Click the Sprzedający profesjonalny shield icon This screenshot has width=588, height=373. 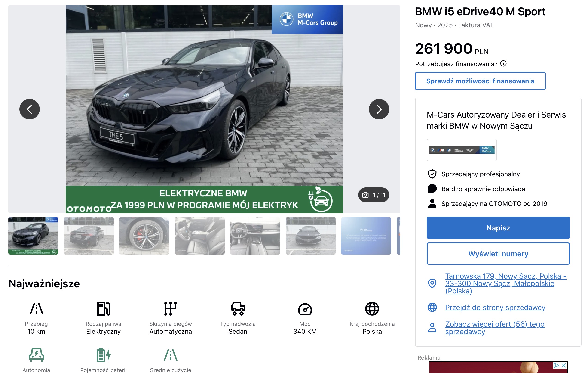432,174
